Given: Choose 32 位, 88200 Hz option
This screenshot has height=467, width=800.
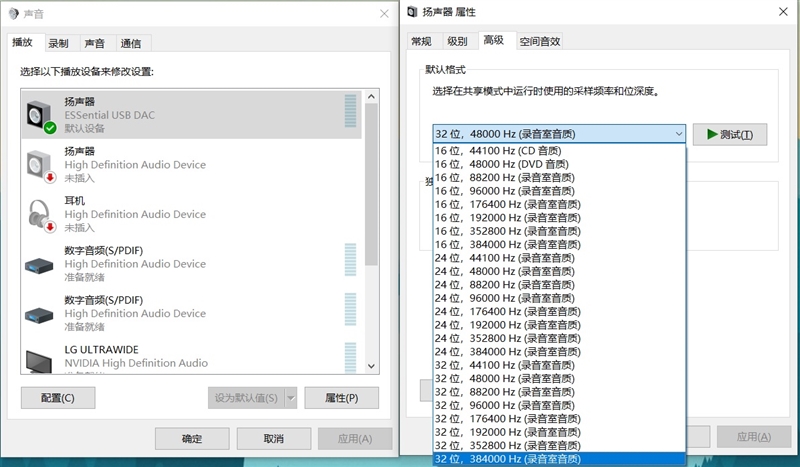Looking at the screenshot, I should coord(559,392).
